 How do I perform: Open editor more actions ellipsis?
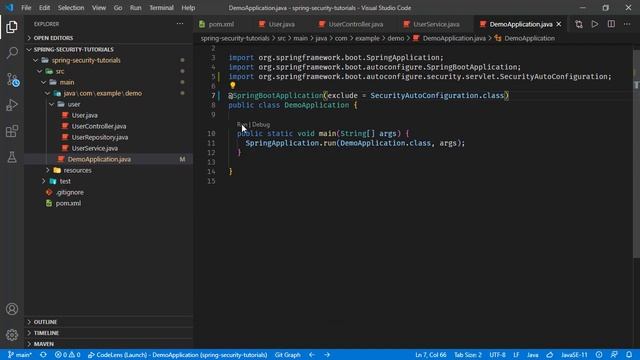[627, 24]
